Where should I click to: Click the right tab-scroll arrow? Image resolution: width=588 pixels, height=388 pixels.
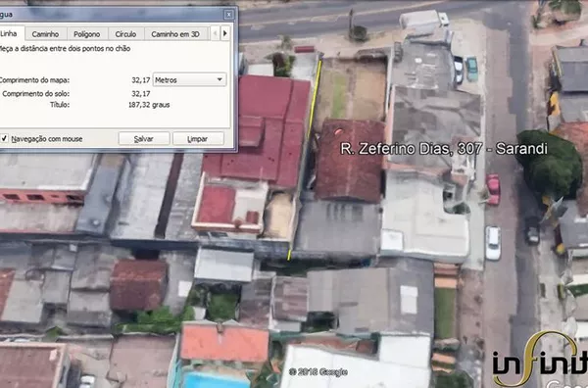[x=225, y=33]
